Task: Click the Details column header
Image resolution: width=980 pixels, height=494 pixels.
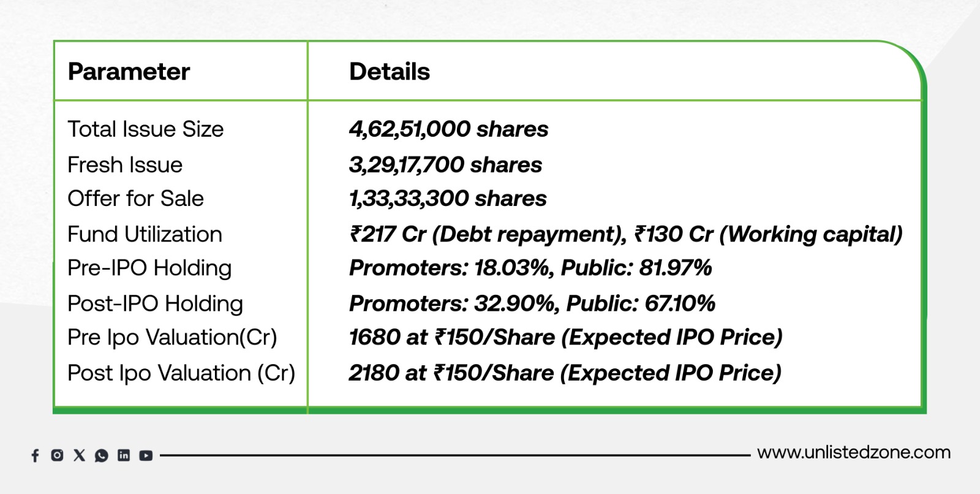Action: (x=390, y=72)
